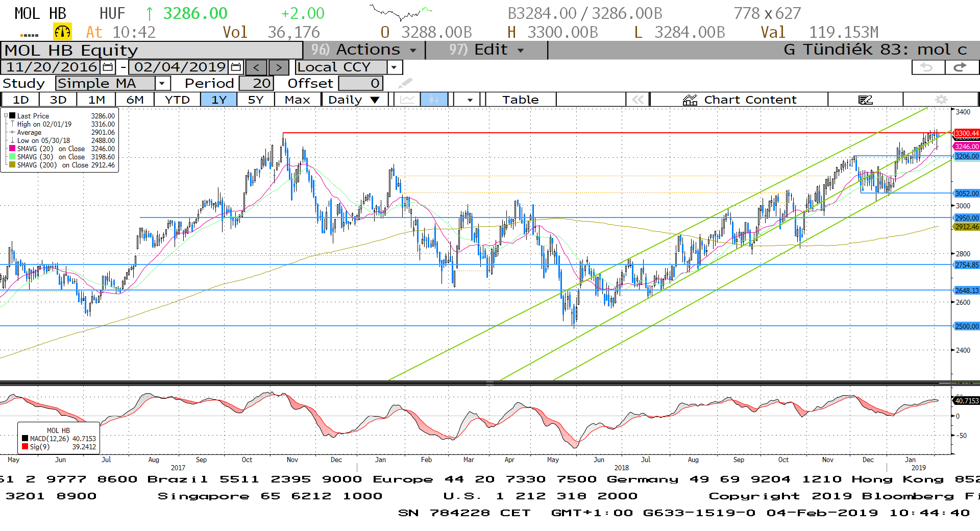980x531 pixels.
Task: Select the 1D range tab
Action: (x=20, y=100)
